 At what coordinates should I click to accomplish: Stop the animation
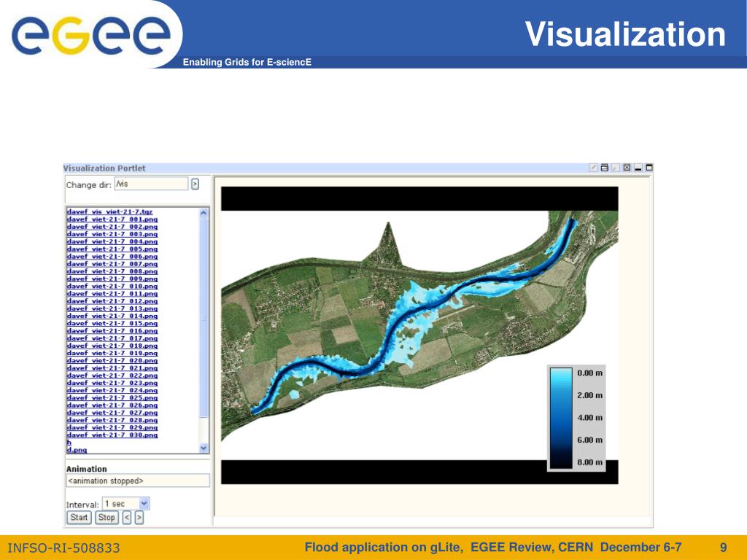[107, 518]
